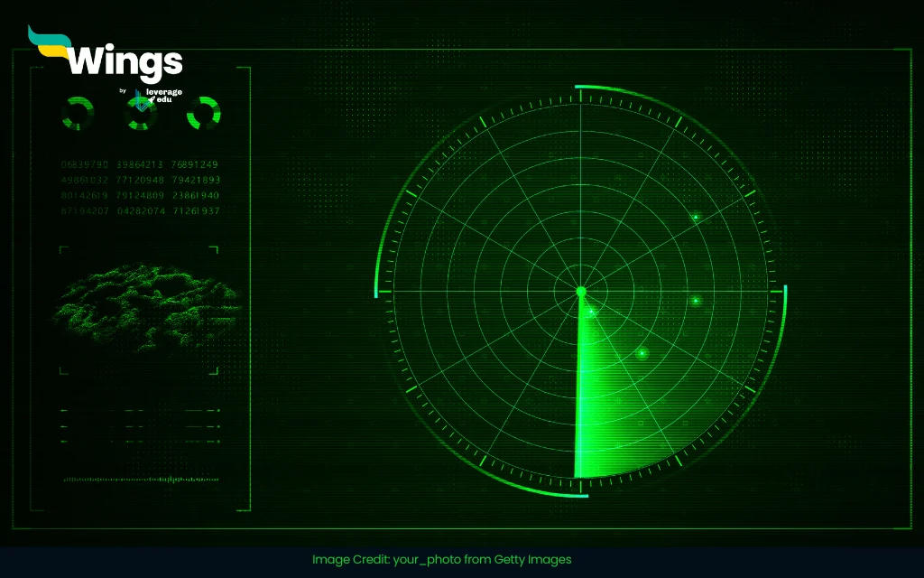Select the leftmost donut gauge
This screenshot has width=924, height=578.
79,114
